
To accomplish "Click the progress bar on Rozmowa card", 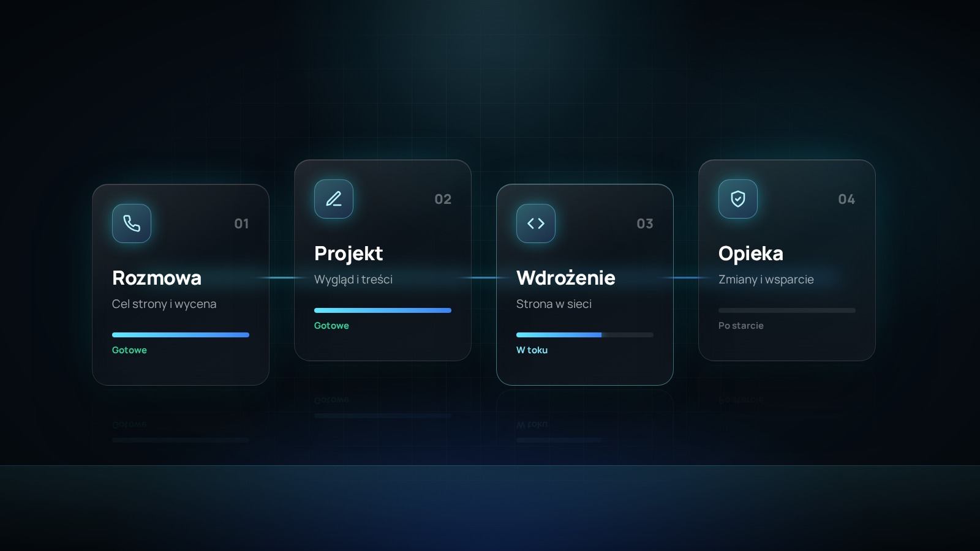I will click(181, 335).
